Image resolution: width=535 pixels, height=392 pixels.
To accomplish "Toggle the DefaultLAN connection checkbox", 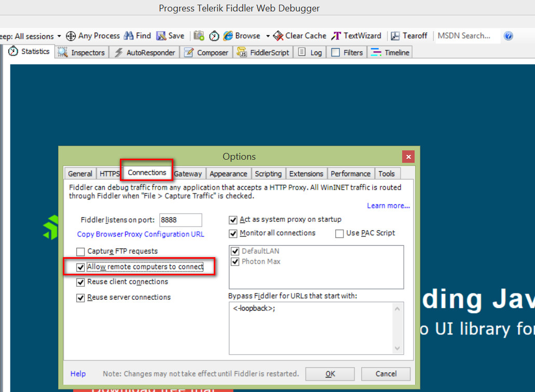I will click(x=235, y=251).
